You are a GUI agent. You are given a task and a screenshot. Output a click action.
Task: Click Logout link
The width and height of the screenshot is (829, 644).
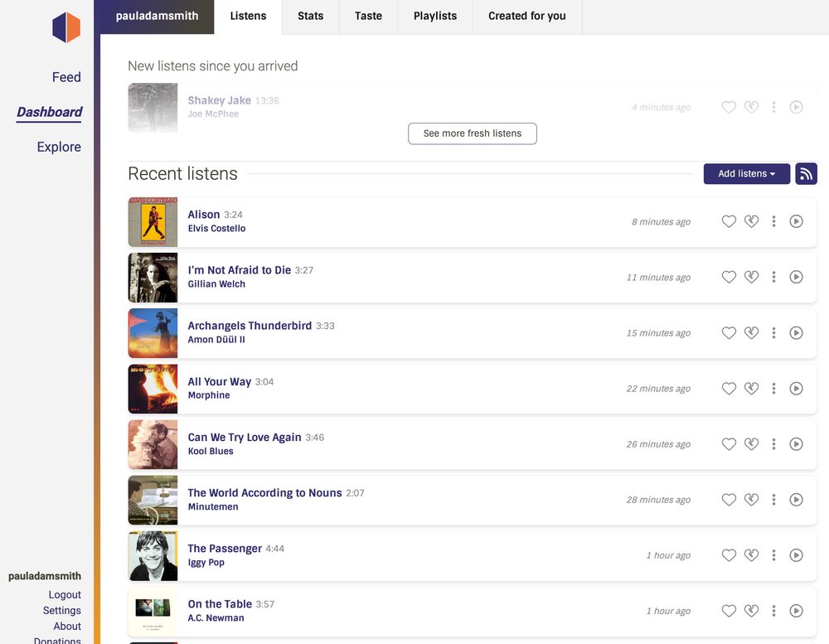65,595
